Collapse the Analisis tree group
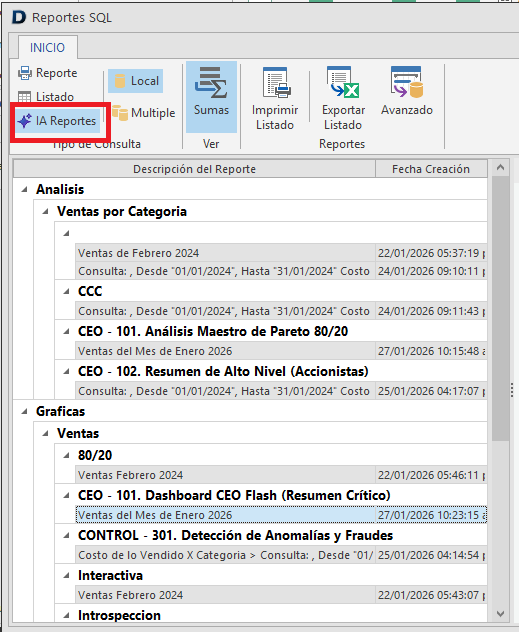This screenshot has height=632, width=519. pyautogui.click(x=25, y=189)
